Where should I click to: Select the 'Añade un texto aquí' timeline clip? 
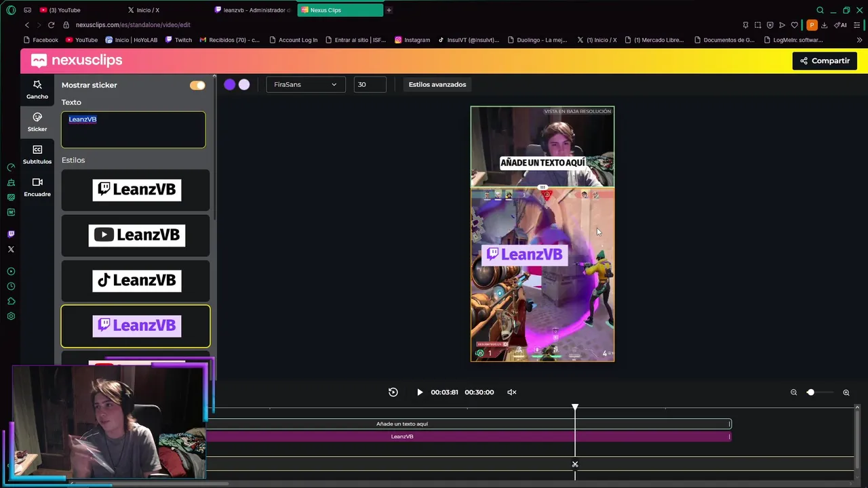click(469, 424)
